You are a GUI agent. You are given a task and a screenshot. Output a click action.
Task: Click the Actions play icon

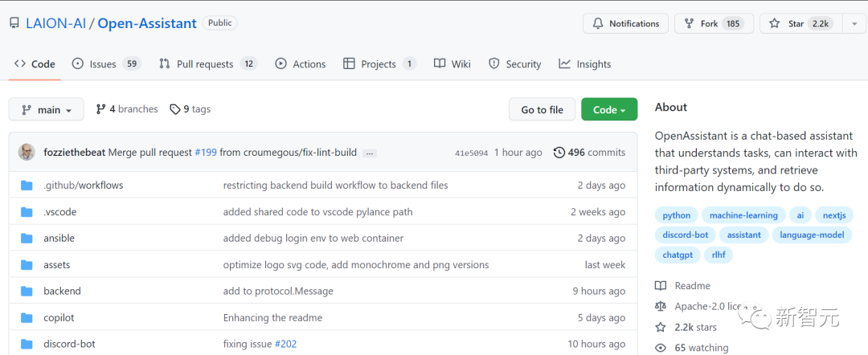280,64
